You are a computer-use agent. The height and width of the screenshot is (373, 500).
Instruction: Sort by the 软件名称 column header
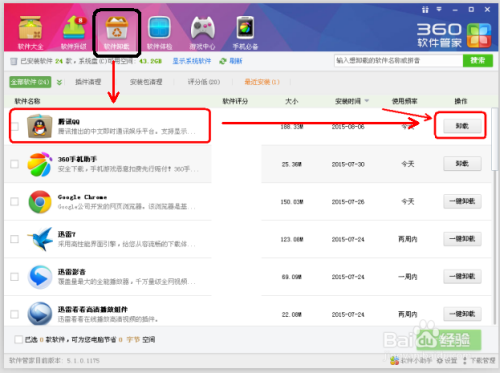[x=27, y=101]
